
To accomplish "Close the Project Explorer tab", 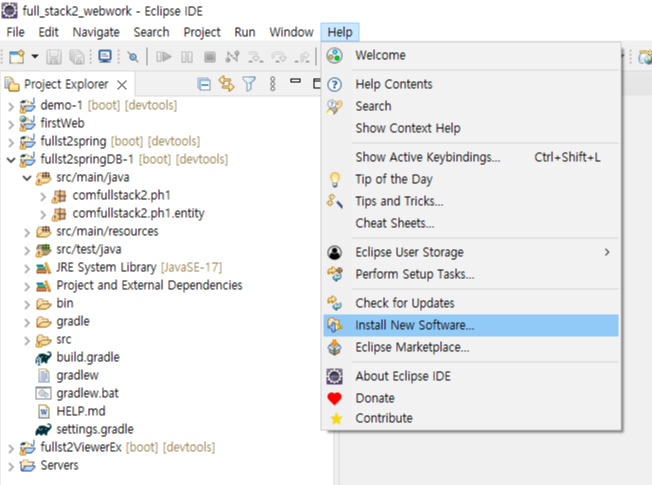I will point(122,85).
